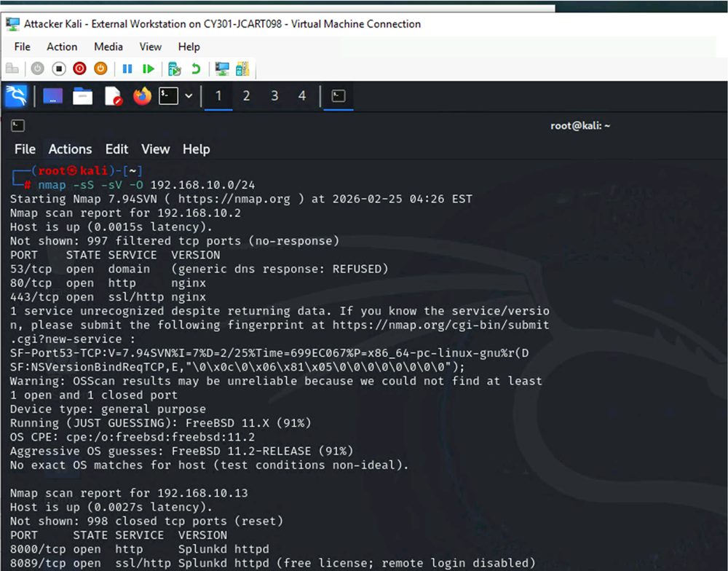Open the Hyper-V View menu
The width and height of the screenshot is (728, 571).
click(x=151, y=47)
